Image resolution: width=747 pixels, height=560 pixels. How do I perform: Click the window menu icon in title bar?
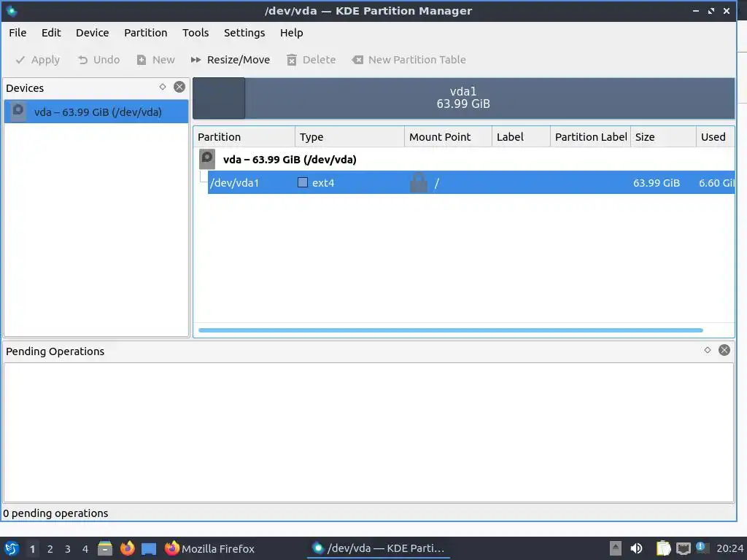[12, 10]
